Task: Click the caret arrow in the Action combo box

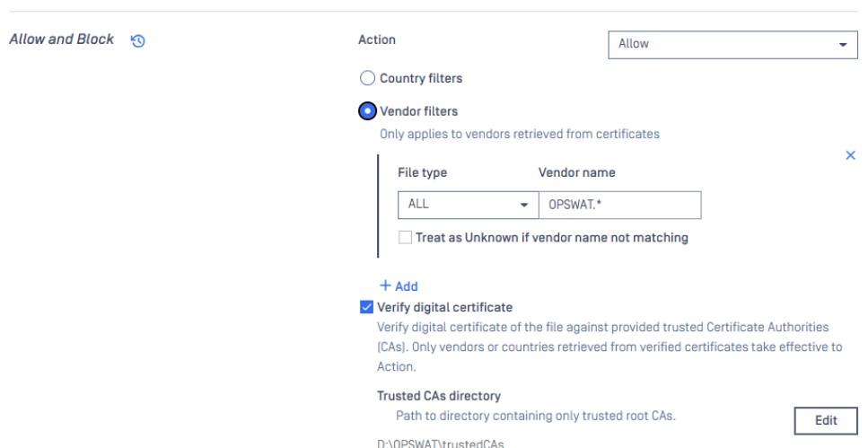Action: pyautogui.click(x=843, y=44)
